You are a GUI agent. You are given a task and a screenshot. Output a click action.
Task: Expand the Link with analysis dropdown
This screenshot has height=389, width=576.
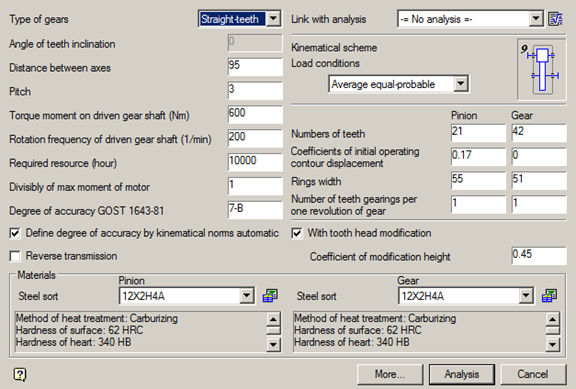click(x=536, y=19)
